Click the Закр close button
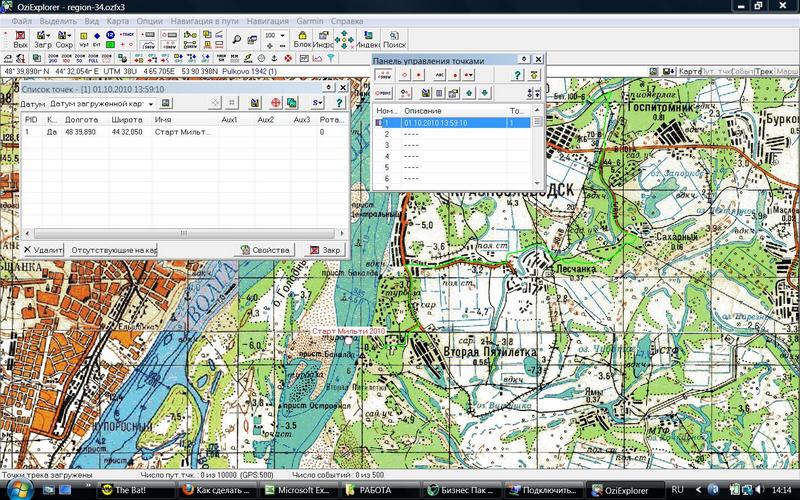The image size is (800, 500). [x=324, y=250]
